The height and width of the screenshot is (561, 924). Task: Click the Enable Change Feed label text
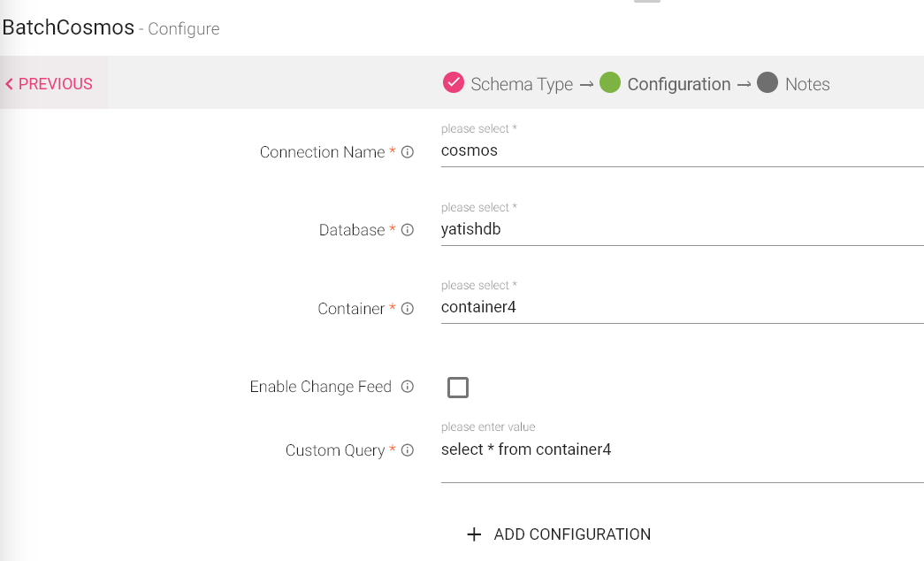tap(320, 387)
